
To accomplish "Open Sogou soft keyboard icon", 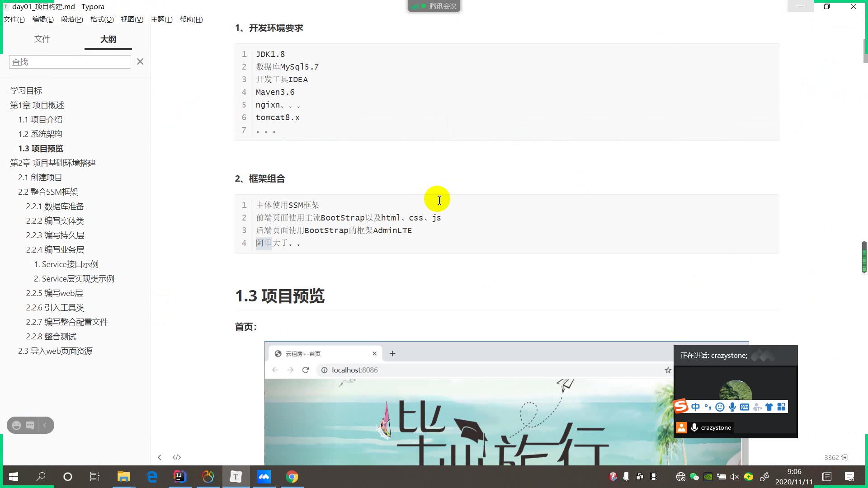I will point(745,407).
